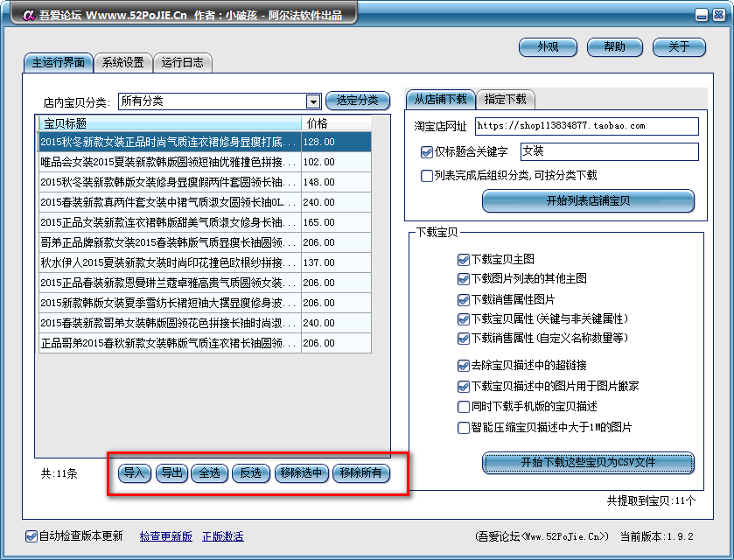Switch to 指定下载 tab
Image resolution: width=734 pixels, height=560 pixels.
click(505, 99)
